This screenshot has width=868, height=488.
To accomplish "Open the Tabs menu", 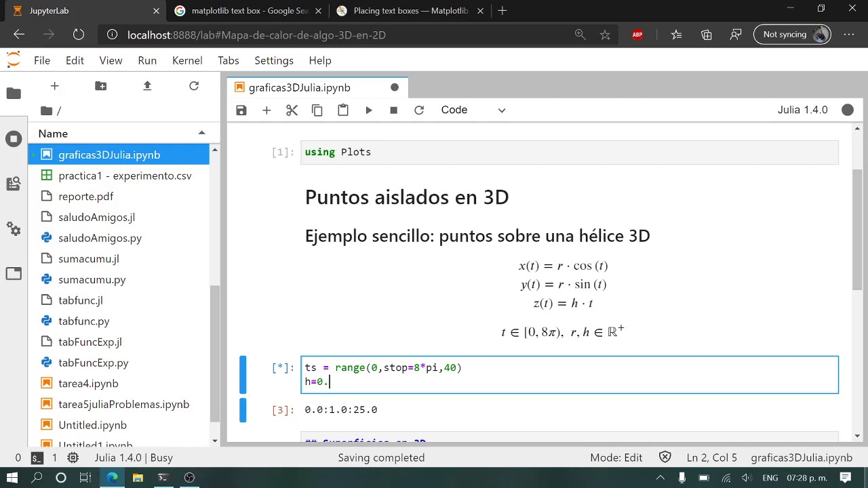I will coord(229,60).
